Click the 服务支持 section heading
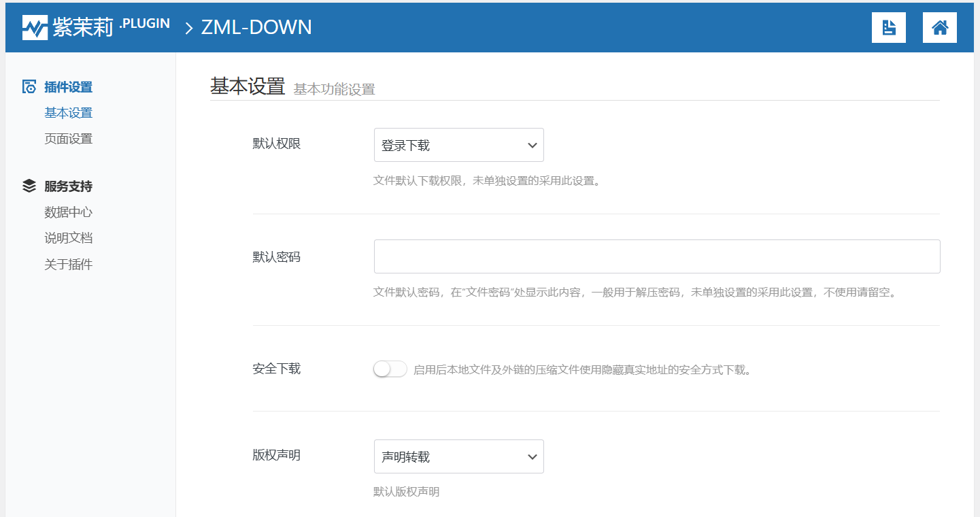The image size is (980, 517). point(69,186)
